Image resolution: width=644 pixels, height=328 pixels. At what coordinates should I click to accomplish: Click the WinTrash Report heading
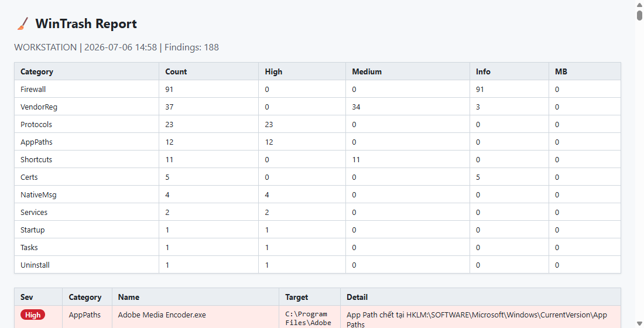click(86, 24)
